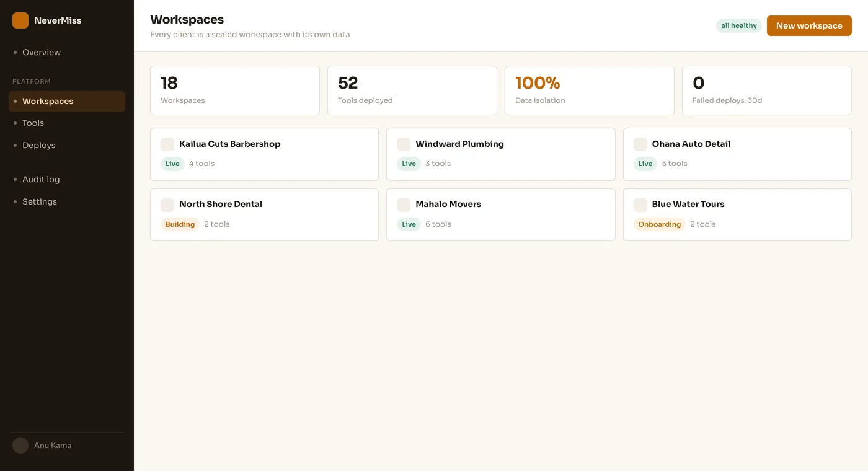Click the Mahalo Movers workspace icon
868x471 pixels.
[404, 205]
